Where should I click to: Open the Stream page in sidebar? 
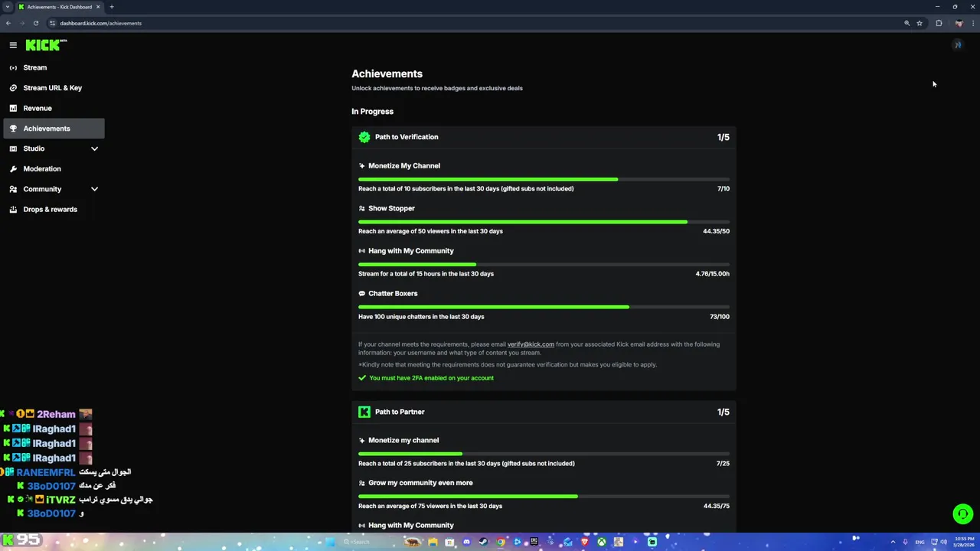(54, 67)
